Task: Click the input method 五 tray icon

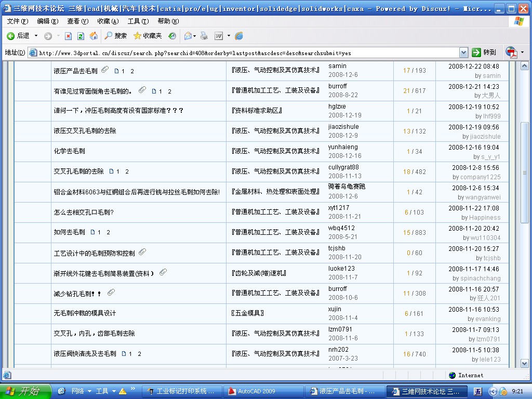Action: click(478, 392)
